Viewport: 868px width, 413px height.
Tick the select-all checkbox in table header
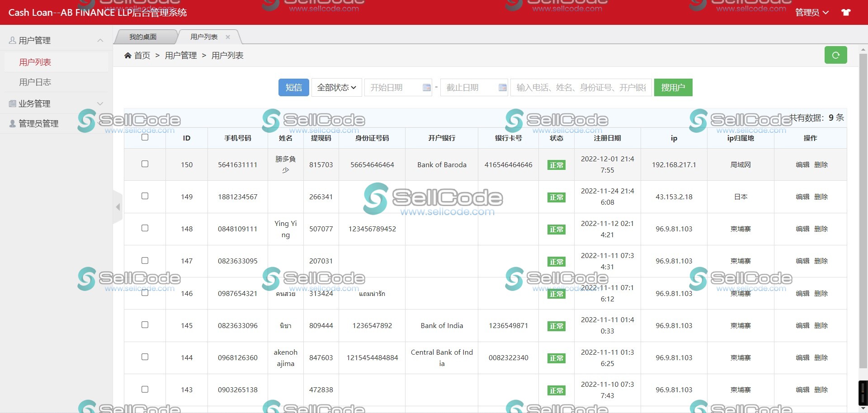[145, 137]
